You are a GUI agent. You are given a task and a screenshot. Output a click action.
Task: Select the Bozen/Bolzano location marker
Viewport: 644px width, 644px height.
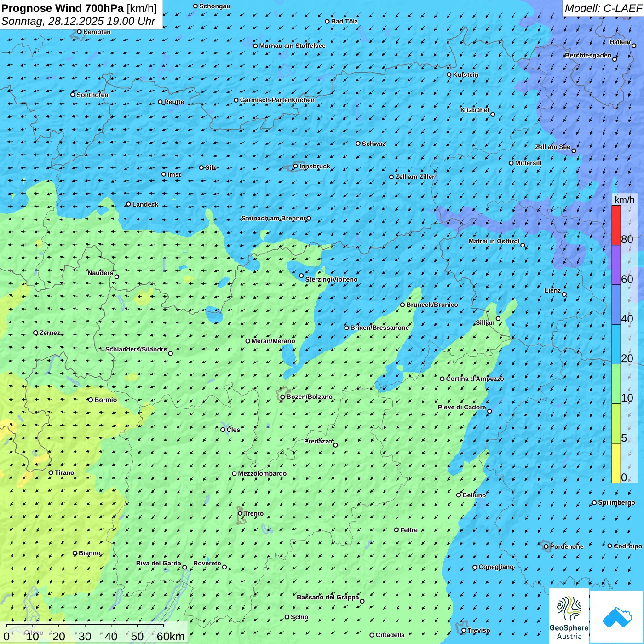click(x=283, y=397)
